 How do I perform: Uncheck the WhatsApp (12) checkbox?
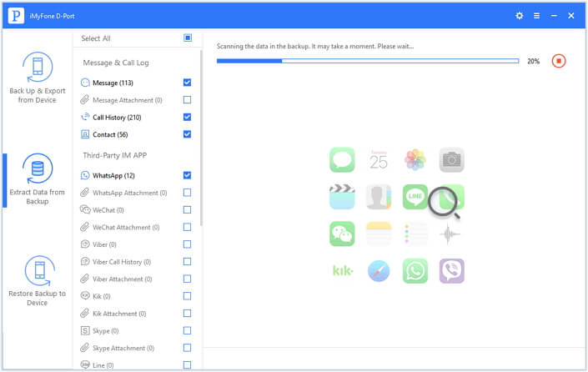click(x=187, y=175)
